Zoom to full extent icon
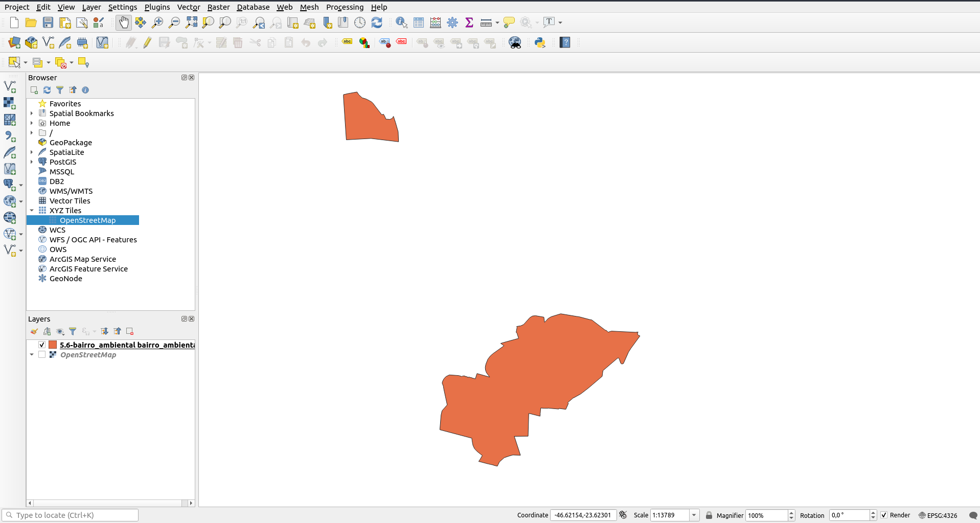Viewport: 980px width, 523px height. (191, 22)
